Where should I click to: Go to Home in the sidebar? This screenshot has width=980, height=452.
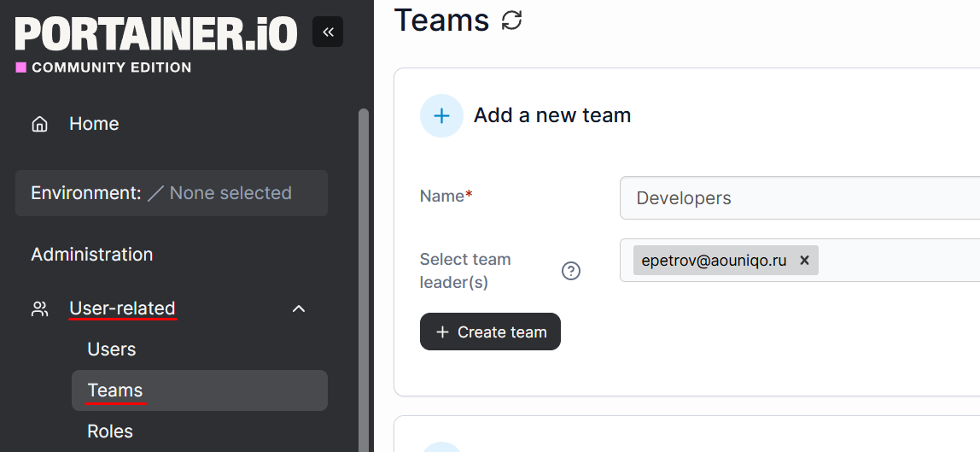[94, 124]
